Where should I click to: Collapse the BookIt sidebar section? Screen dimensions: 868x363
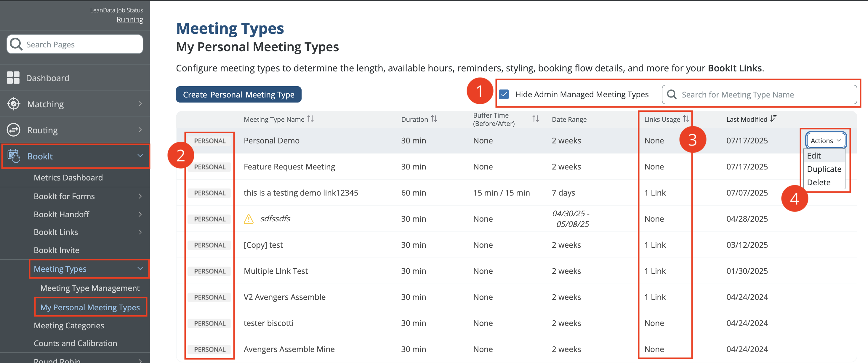[140, 156]
